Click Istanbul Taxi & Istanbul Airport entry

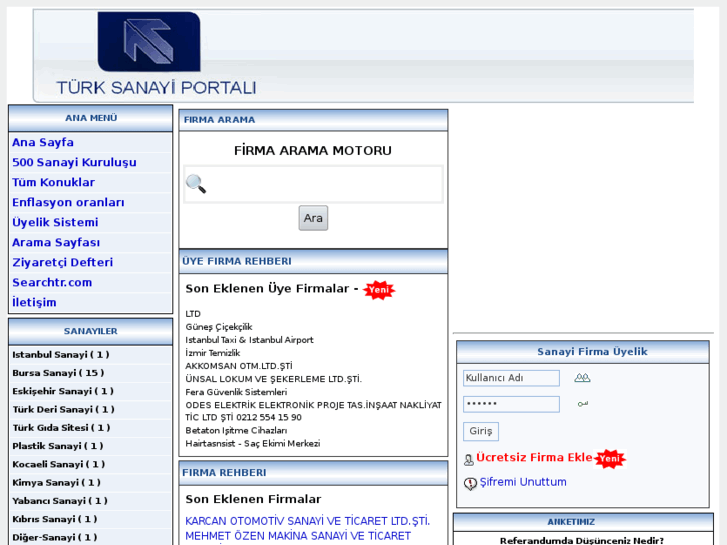pos(249,340)
